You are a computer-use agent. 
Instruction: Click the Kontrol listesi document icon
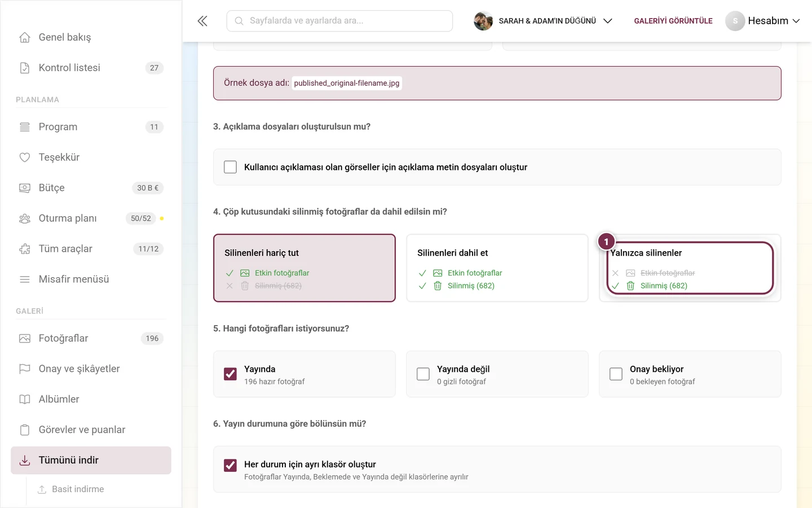coord(25,68)
